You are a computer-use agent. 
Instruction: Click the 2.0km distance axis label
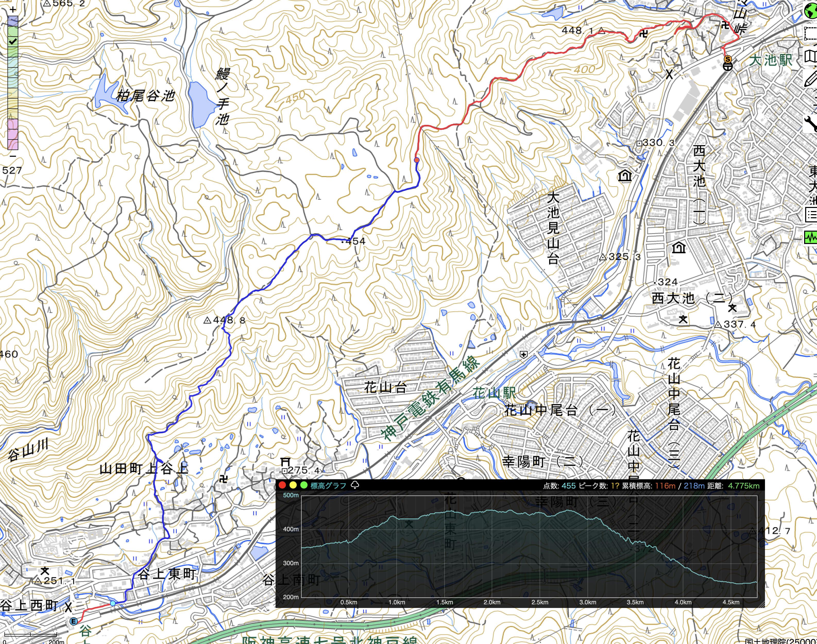click(492, 602)
